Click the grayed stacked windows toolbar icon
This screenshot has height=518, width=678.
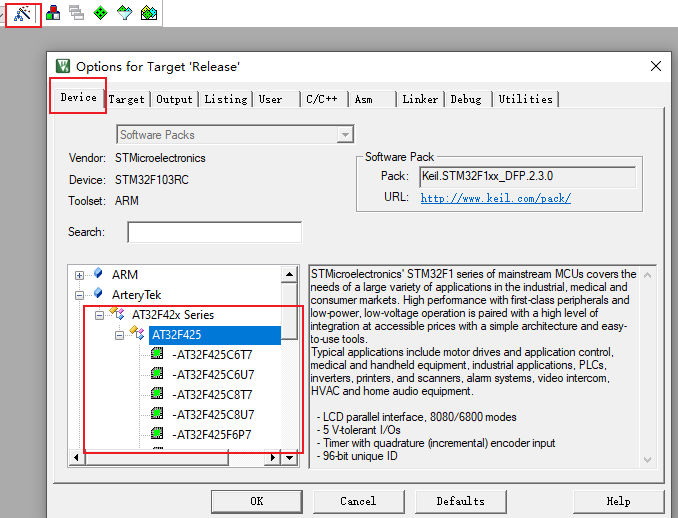77,13
